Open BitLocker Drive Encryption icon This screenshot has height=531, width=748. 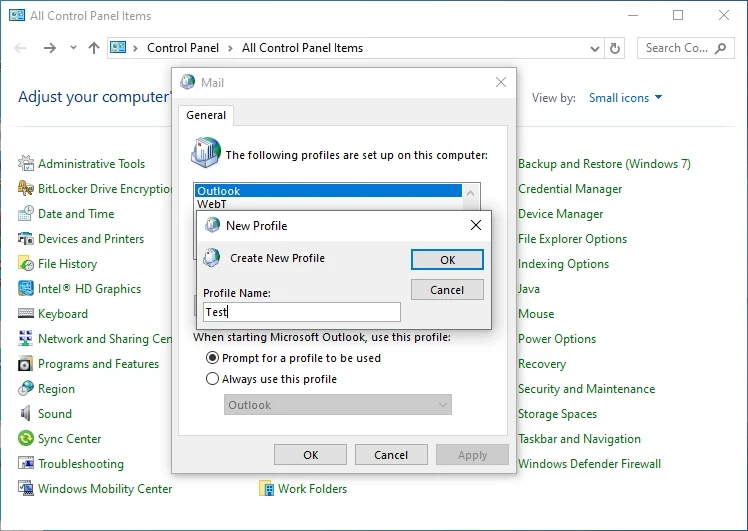pos(26,188)
